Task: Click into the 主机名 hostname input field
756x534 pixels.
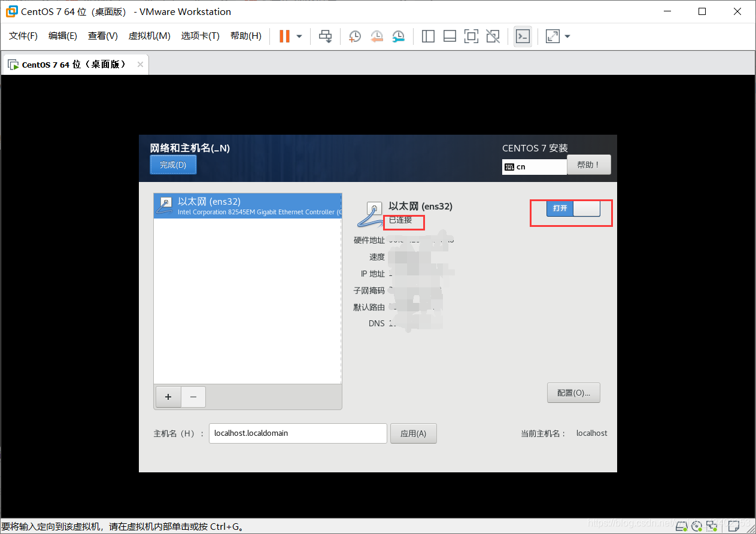Action: 298,433
